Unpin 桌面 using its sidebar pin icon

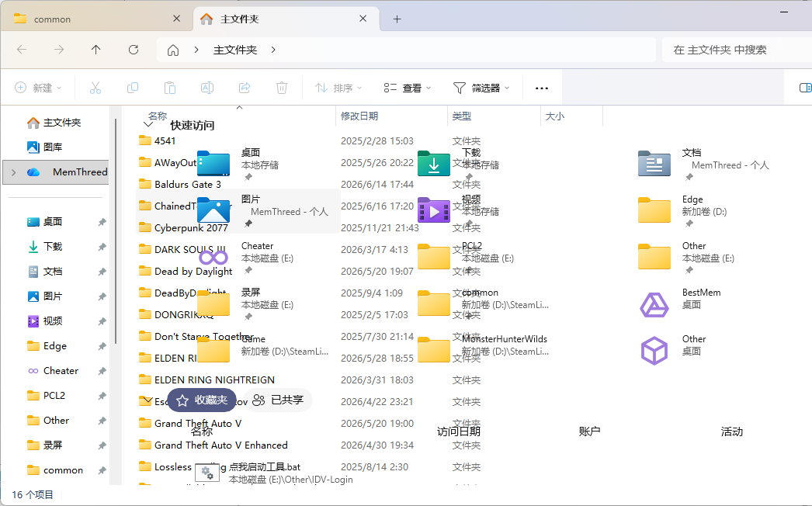102,222
